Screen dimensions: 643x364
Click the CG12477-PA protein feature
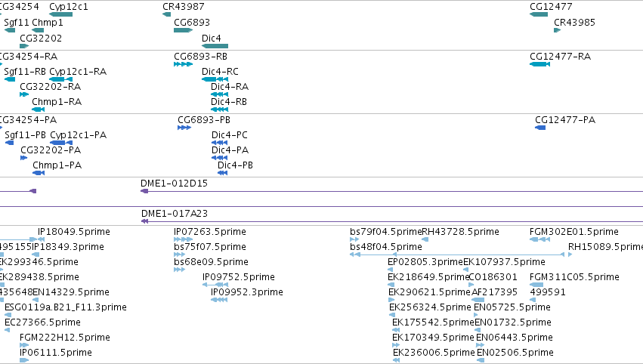click(540, 128)
